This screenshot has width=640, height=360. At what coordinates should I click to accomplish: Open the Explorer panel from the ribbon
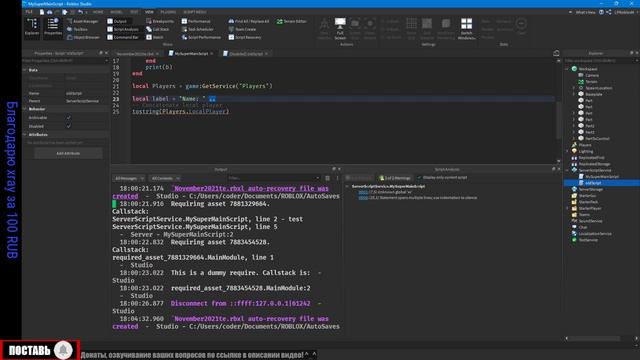pos(32,27)
